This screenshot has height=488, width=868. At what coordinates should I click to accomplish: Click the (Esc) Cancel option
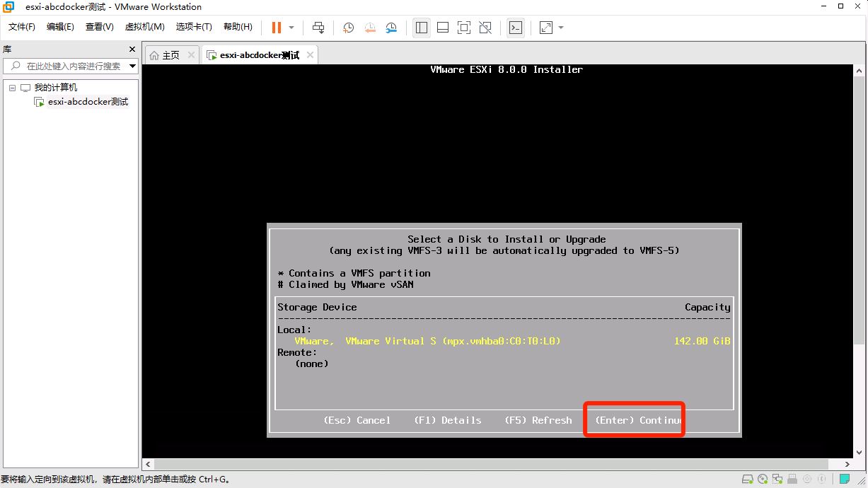[x=357, y=420]
